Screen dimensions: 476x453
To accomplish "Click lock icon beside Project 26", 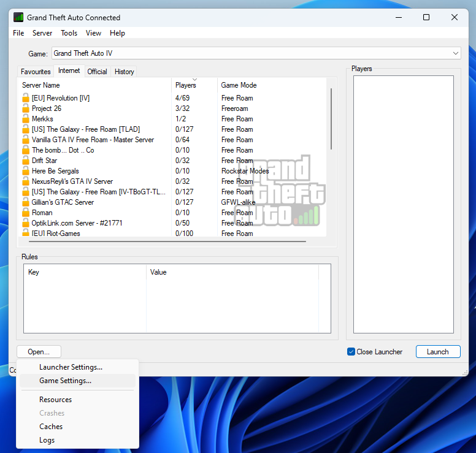I will pos(26,108).
